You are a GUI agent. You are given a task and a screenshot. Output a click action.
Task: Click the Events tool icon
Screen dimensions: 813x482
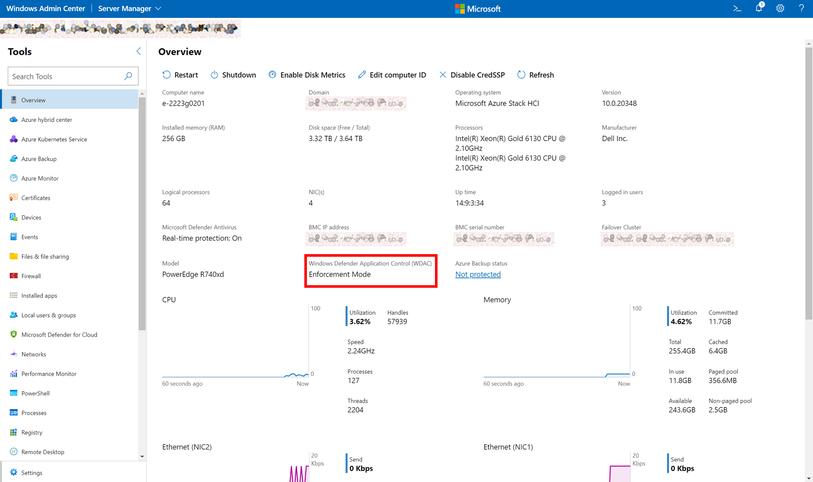click(x=13, y=237)
